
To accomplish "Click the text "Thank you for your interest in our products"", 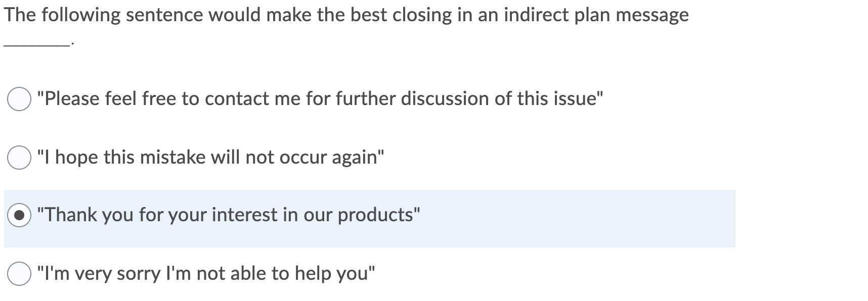I will [228, 215].
